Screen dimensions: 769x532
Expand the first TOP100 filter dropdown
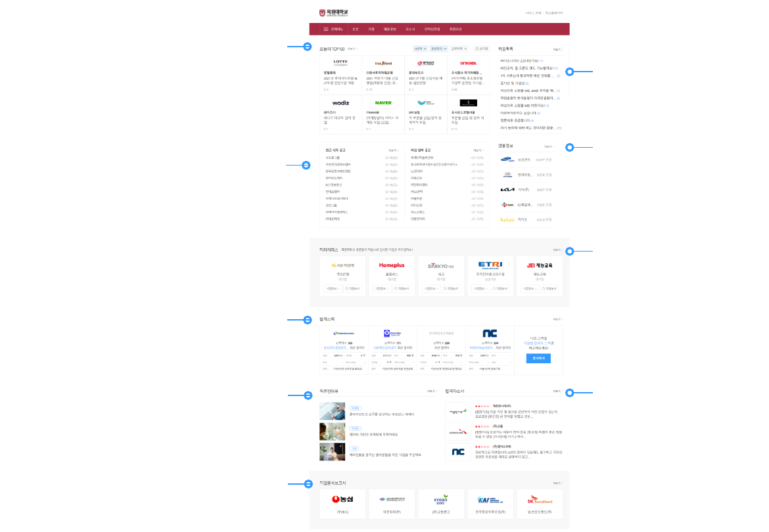pos(419,49)
